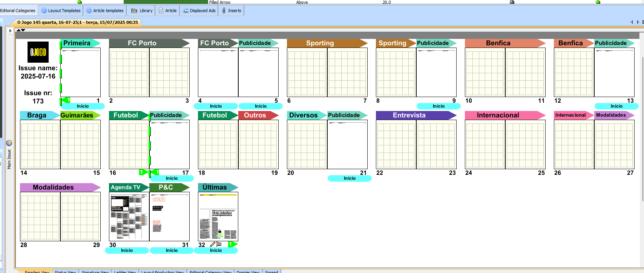
Task: Open page 22 thumbnail
Action: pyautogui.click(x=396, y=145)
